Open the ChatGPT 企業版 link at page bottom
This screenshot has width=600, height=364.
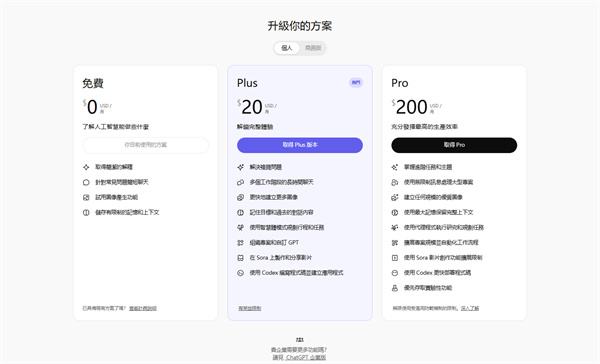[x=306, y=357]
